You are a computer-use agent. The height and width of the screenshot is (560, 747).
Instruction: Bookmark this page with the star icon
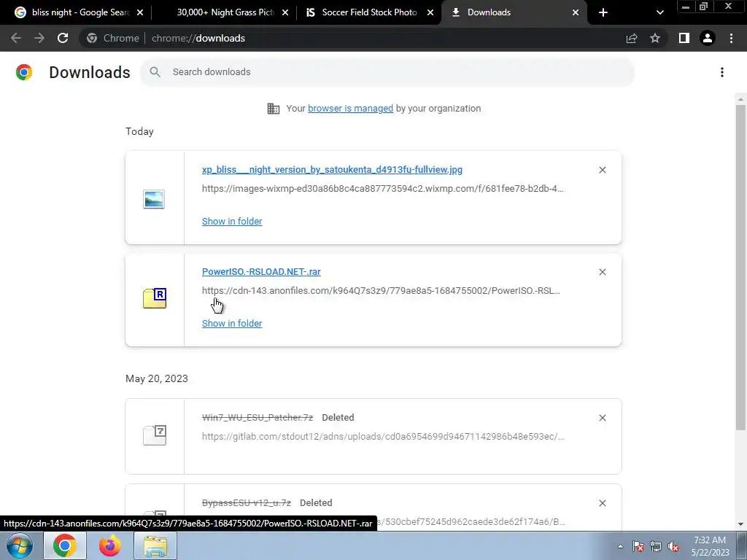click(x=655, y=38)
